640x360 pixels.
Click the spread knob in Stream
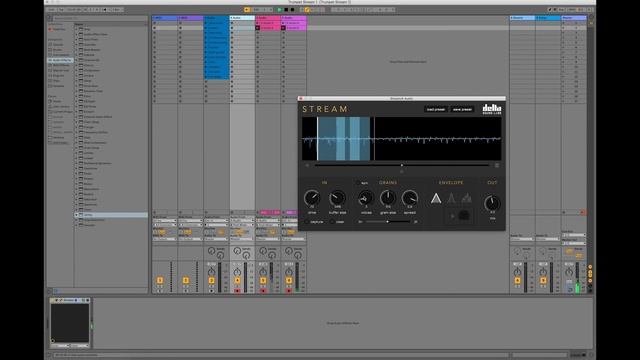(410, 198)
